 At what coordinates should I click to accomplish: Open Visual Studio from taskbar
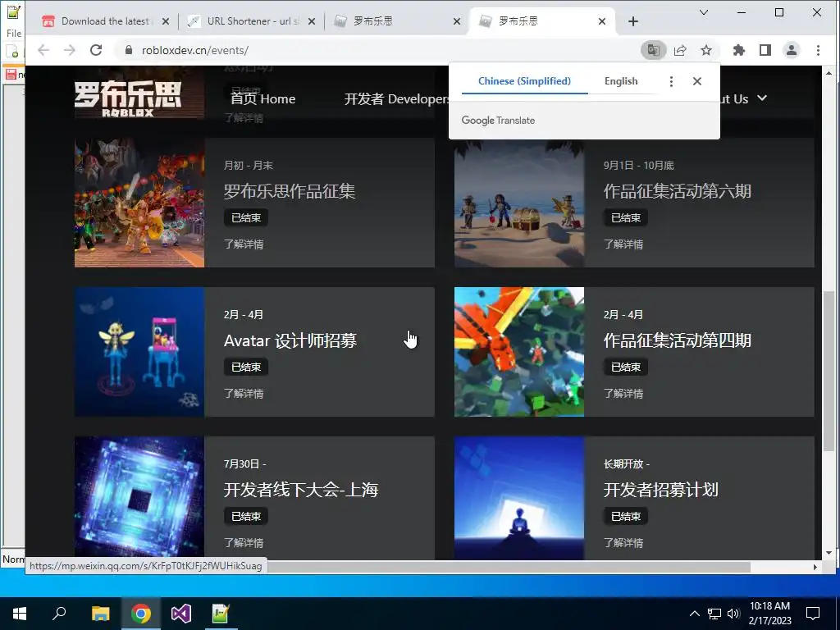point(181,614)
